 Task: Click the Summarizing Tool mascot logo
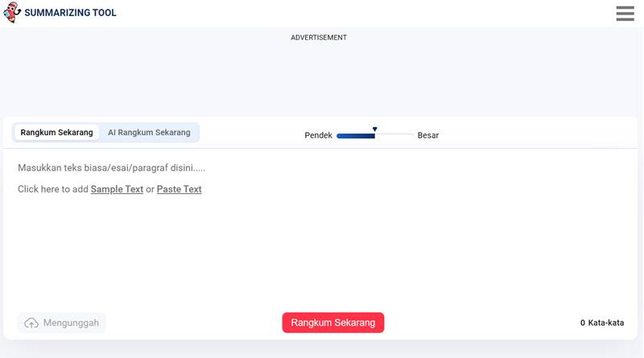[x=12, y=12]
